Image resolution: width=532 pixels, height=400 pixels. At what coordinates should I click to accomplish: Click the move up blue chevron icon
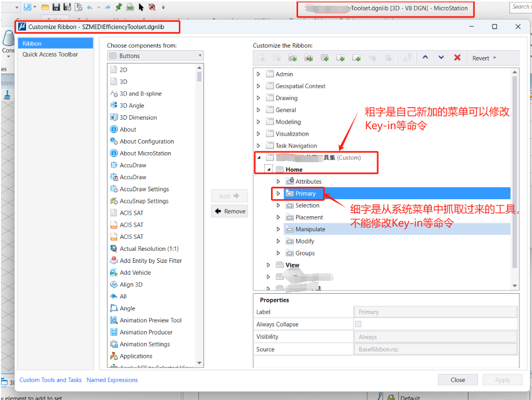425,58
